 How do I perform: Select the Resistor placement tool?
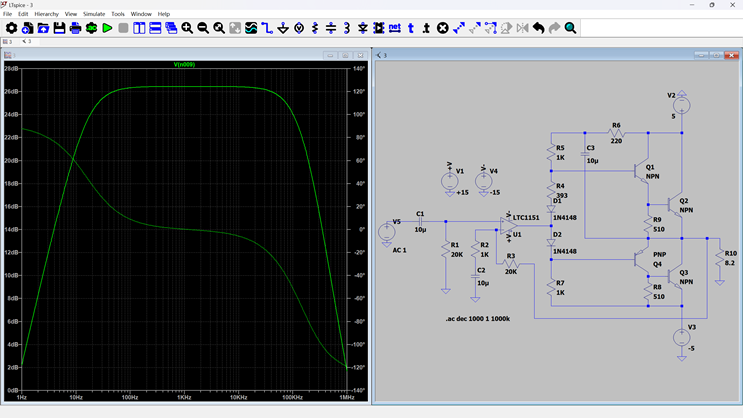click(x=315, y=28)
